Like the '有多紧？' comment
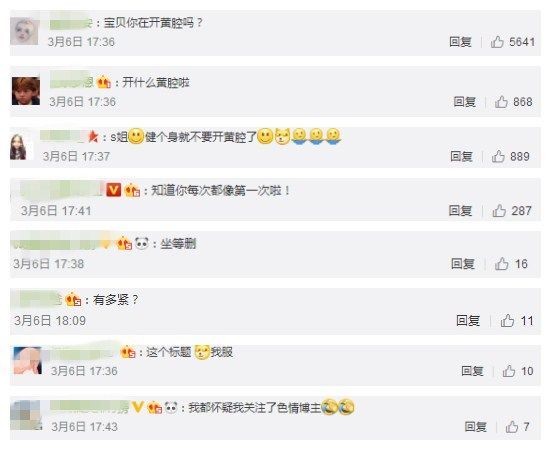551x450 pixels. (507, 321)
